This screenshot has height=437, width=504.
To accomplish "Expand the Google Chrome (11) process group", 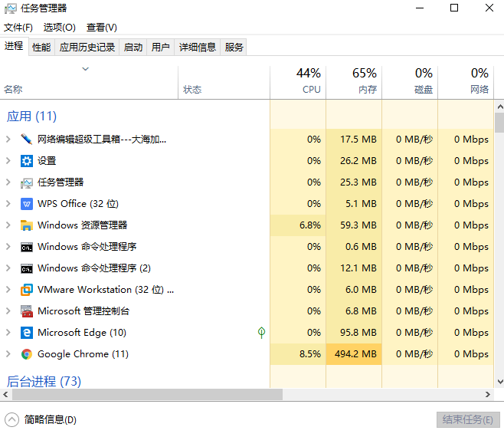I will tap(8, 354).
